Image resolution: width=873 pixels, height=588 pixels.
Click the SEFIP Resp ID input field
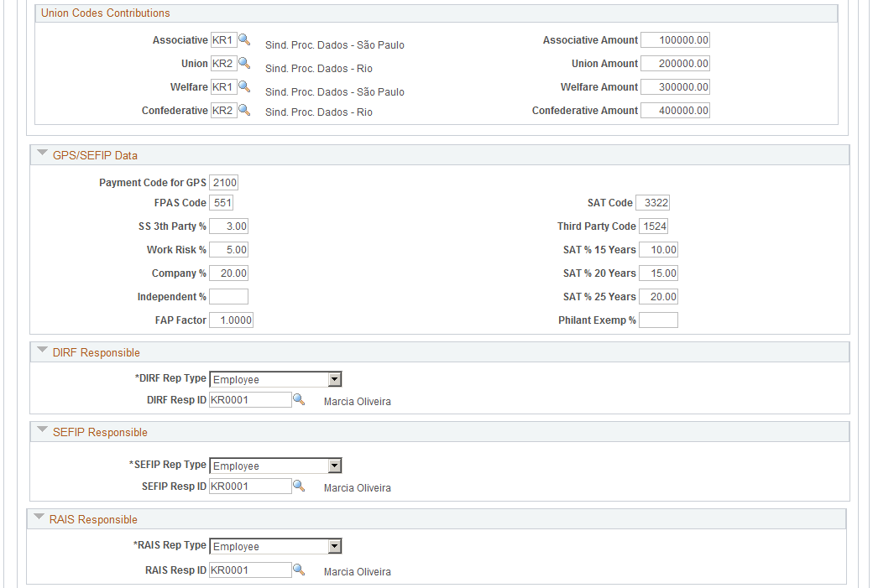click(250, 486)
